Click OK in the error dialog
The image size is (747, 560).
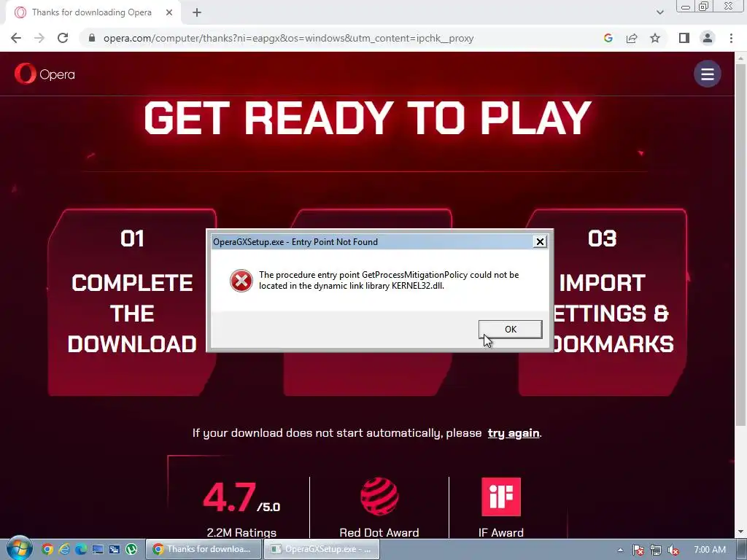coord(510,329)
